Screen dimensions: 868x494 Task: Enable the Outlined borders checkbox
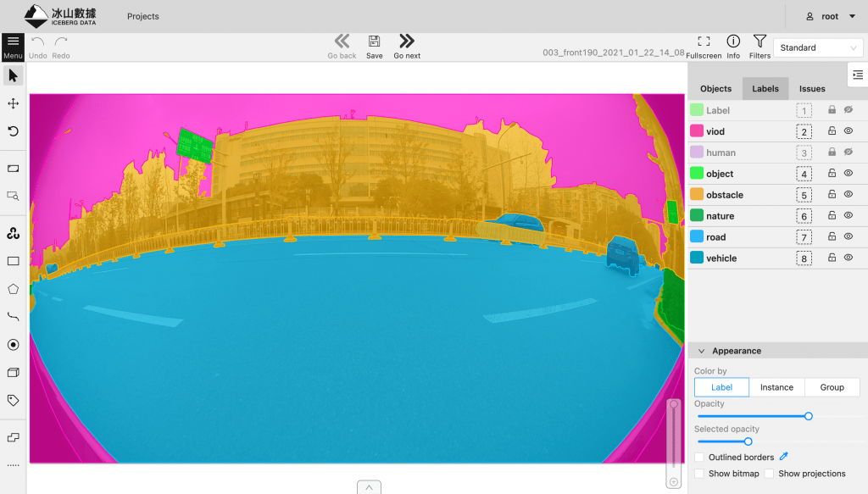point(699,458)
